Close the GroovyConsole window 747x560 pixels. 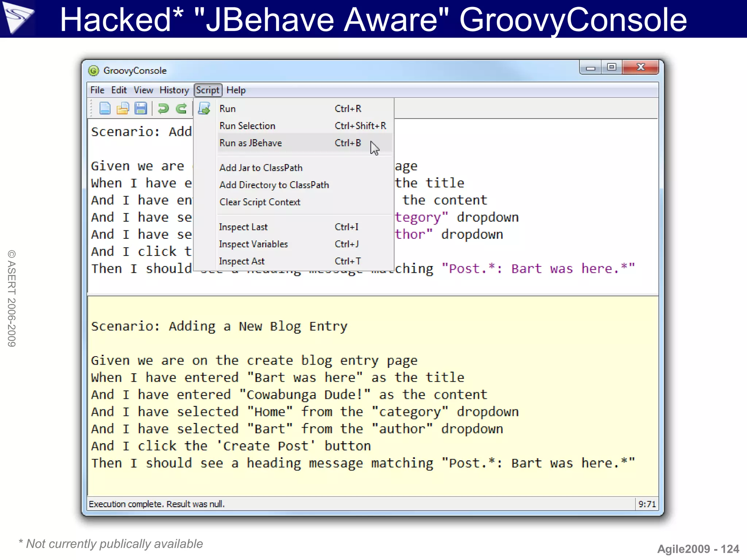point(640,67)
